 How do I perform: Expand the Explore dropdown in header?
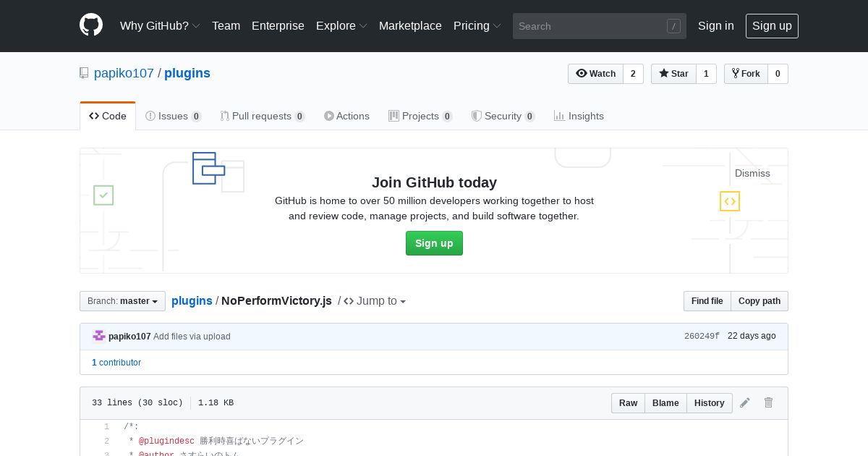click(341, 26)
